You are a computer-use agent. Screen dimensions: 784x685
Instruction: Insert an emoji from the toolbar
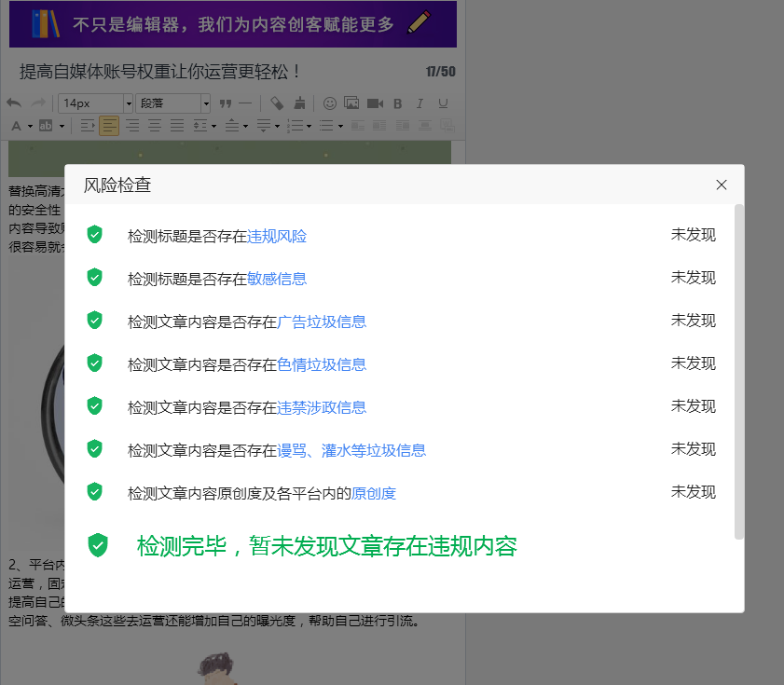[x=328, y=103]
